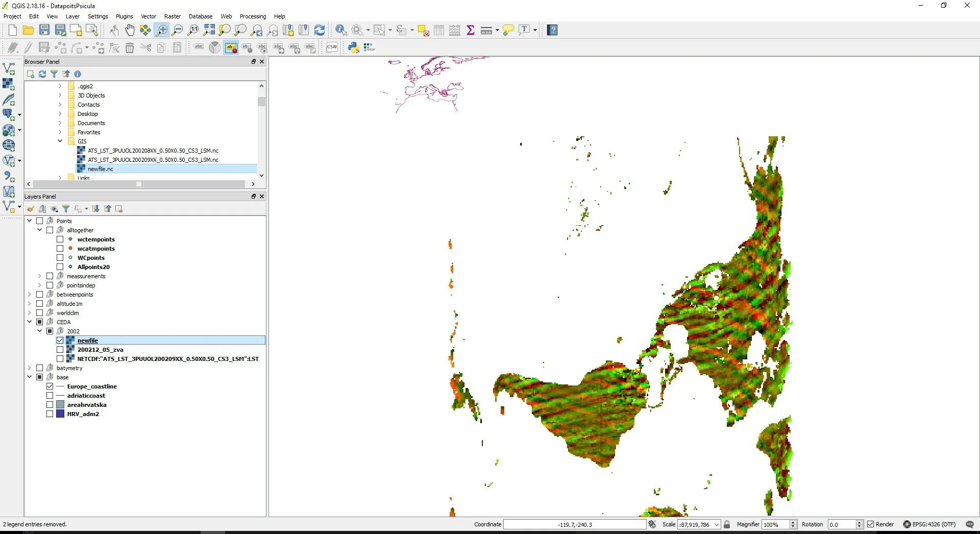Uncheck the Europe_coastline layer
This screenshot has height=534, width=980.
click(x=50, y=386)
